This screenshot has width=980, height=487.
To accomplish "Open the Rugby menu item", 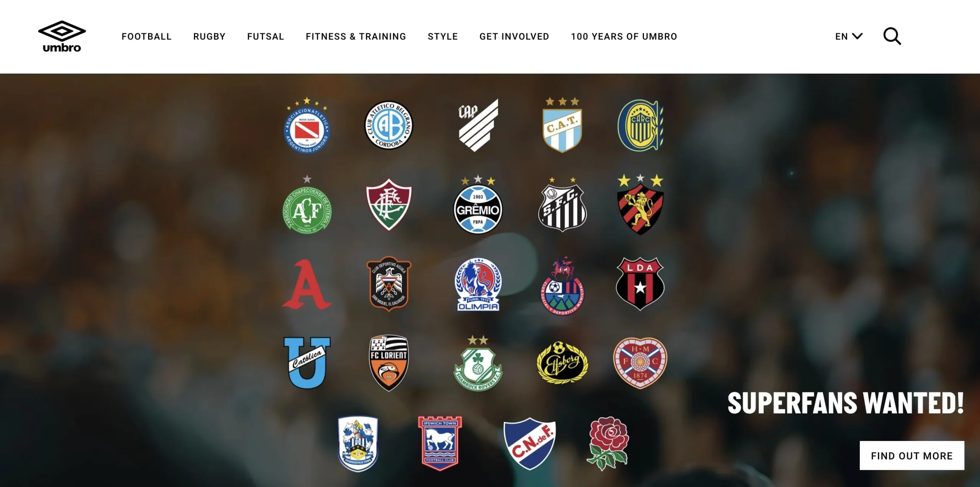I will click(x=209, y=36).
